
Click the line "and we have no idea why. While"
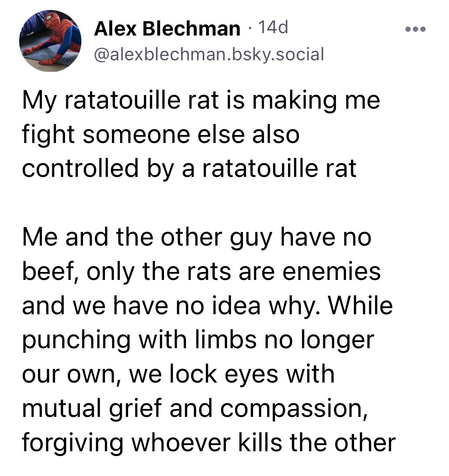(207, 305)
